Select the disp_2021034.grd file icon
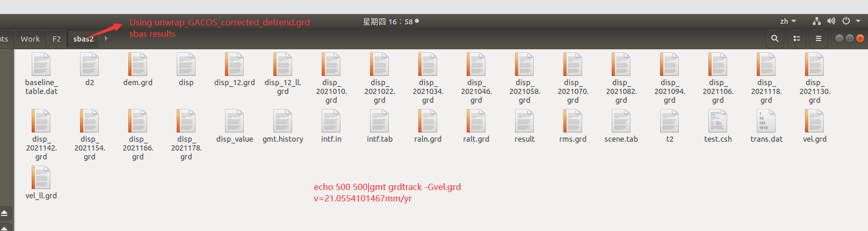868x231 pixels. [428, 64]
